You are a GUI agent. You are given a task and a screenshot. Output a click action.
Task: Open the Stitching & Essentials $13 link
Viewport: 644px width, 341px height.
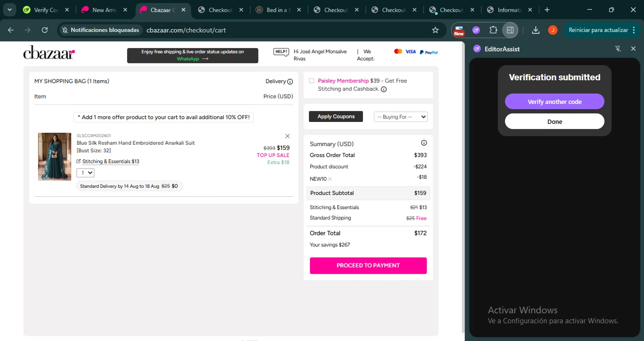(x=111, y=161)
